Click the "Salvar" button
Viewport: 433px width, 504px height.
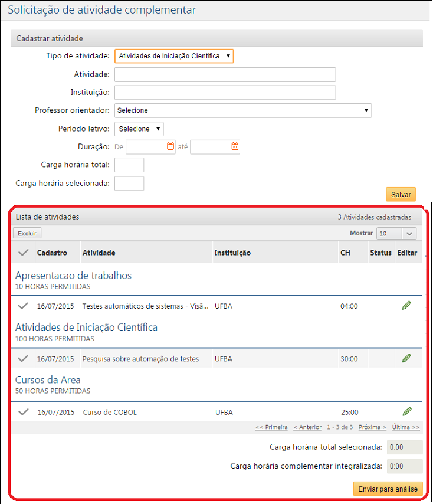tap(401, 194)
